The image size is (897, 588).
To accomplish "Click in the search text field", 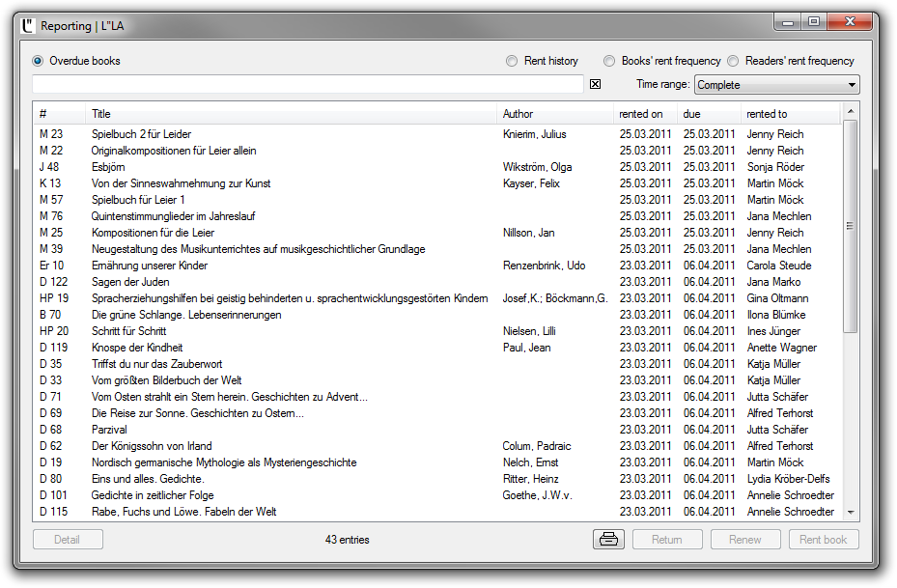I will (307, 85).
